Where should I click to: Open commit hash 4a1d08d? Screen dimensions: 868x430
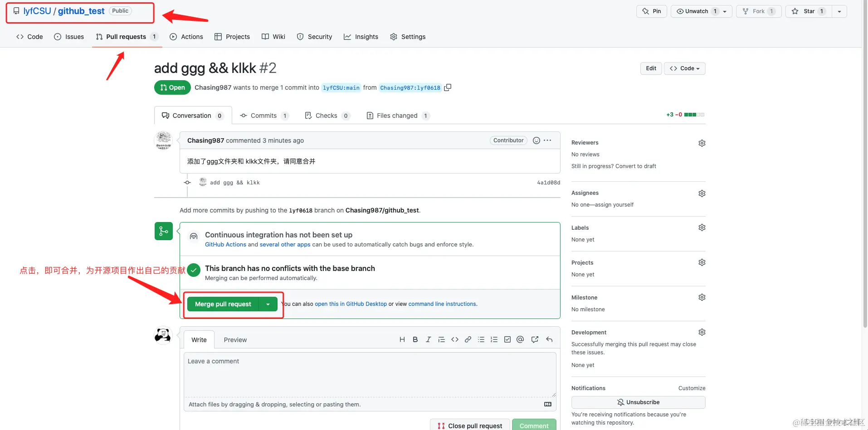(x=549, y=183)
